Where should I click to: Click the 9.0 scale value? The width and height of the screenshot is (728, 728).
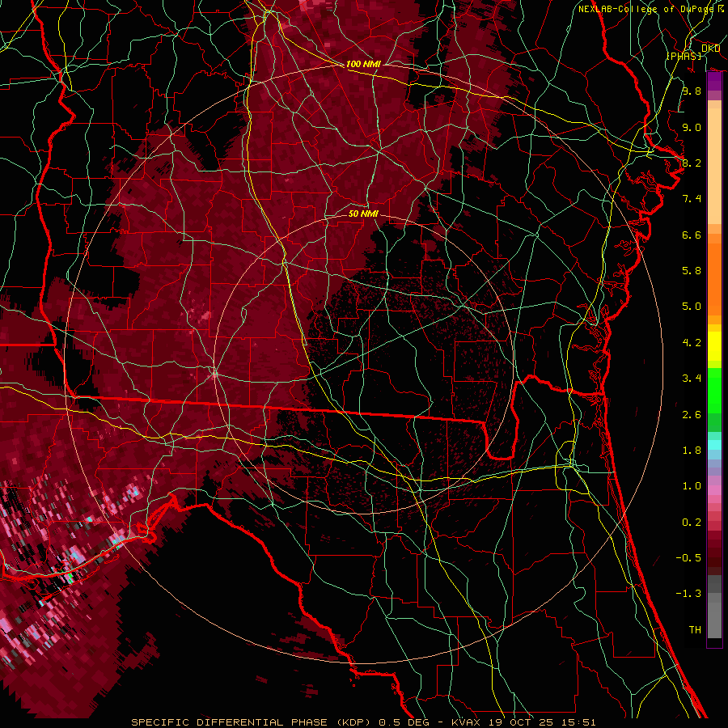point(692,127)
